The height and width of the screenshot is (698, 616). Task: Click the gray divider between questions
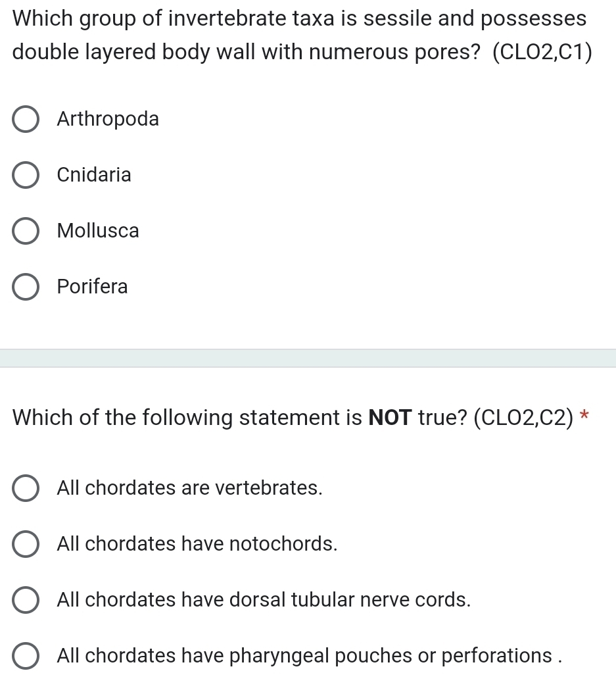tap(308, 359)
